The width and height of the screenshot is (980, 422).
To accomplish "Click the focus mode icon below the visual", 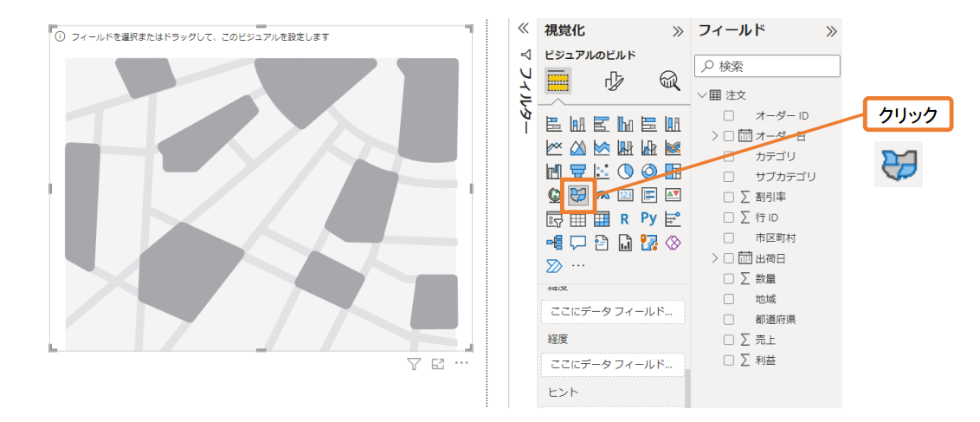I will 438,364.
